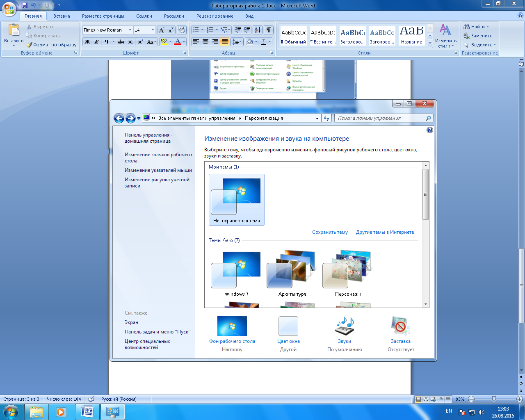Screen dimensions: 525x420
Task: Save document via Quick Access toolbar icon
Action: click(25, 6)
